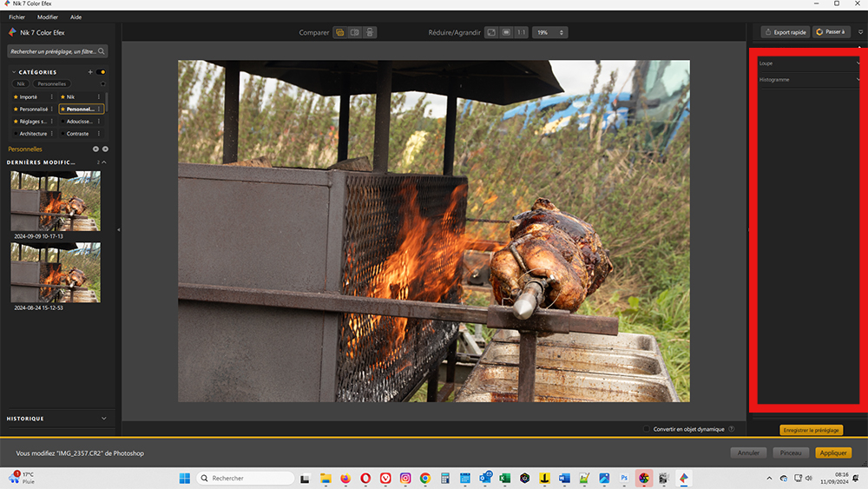Expand the Historique panel

pos(103,419)
